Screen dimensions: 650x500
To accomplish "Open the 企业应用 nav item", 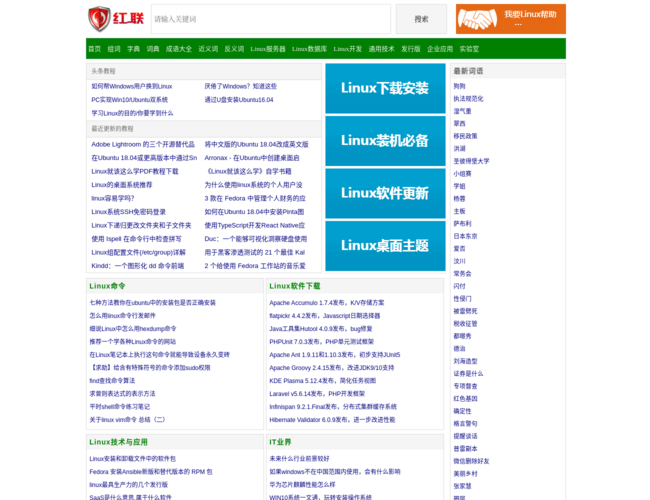I will [x=440, y=49].
